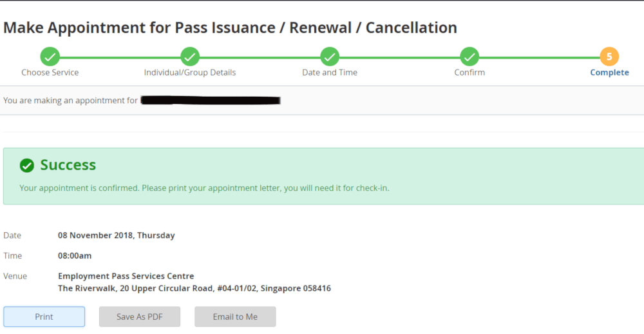Click the Riverwalk venue address line
Viewport: 644px width, 334px height.
coord(194,288)
